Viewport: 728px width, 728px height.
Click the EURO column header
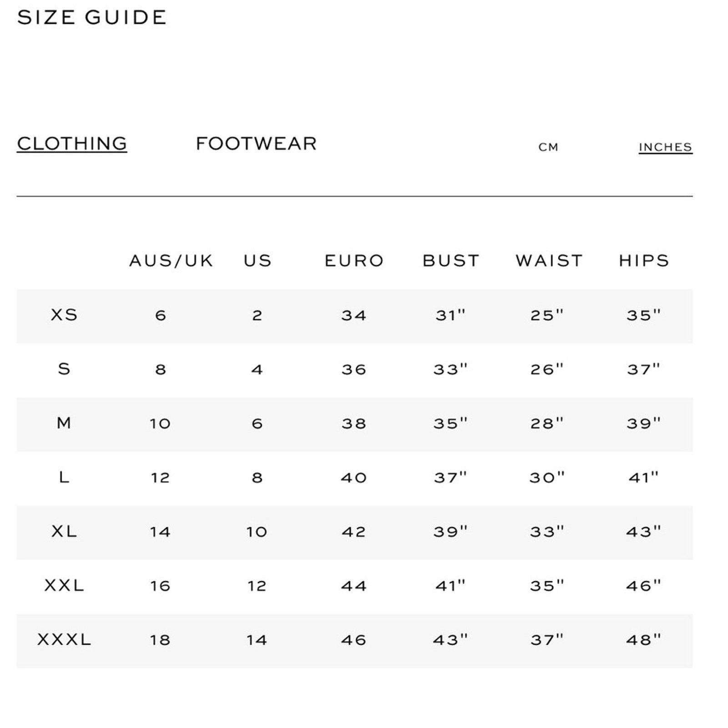coord(354,261)
